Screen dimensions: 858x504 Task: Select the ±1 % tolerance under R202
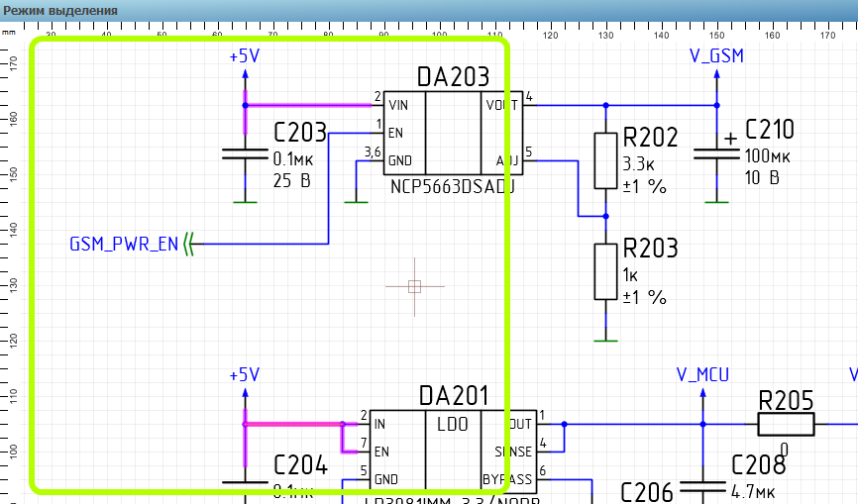645,186
